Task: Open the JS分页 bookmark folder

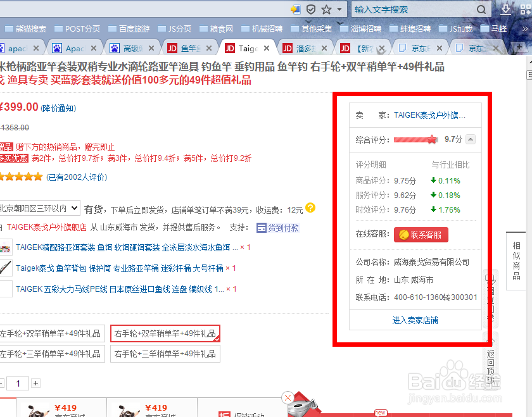Action: [x=175, y=29]
